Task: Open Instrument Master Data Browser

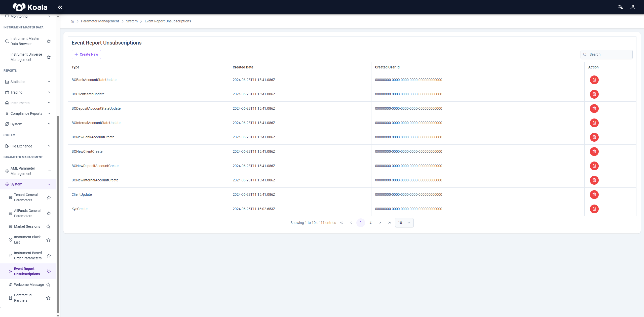Action: pyautogui.click(x=25, y=41)
